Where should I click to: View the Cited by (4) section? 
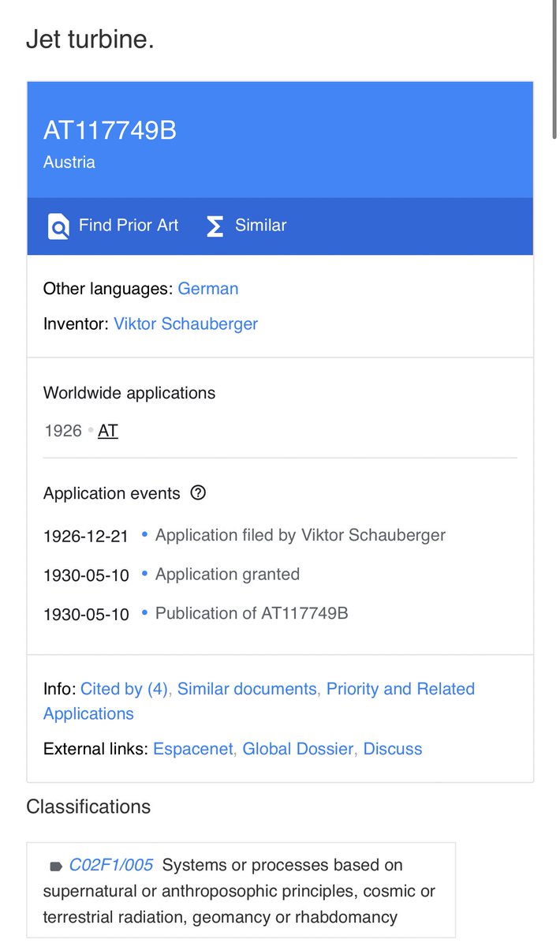(125, 689)
